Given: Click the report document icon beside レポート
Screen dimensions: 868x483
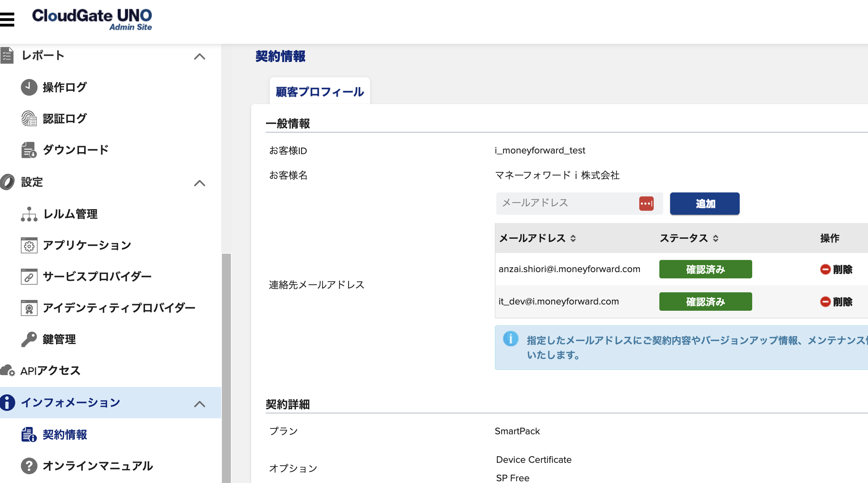Looking at the screenshot, I should tap(7, 56).
